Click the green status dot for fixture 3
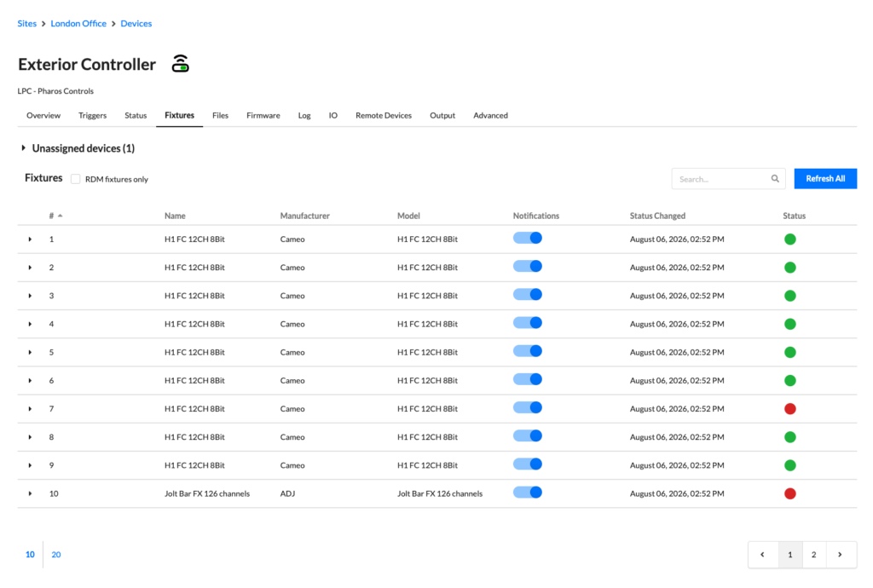Viewport: 873px width, 588px height. (x=789, y=296)
